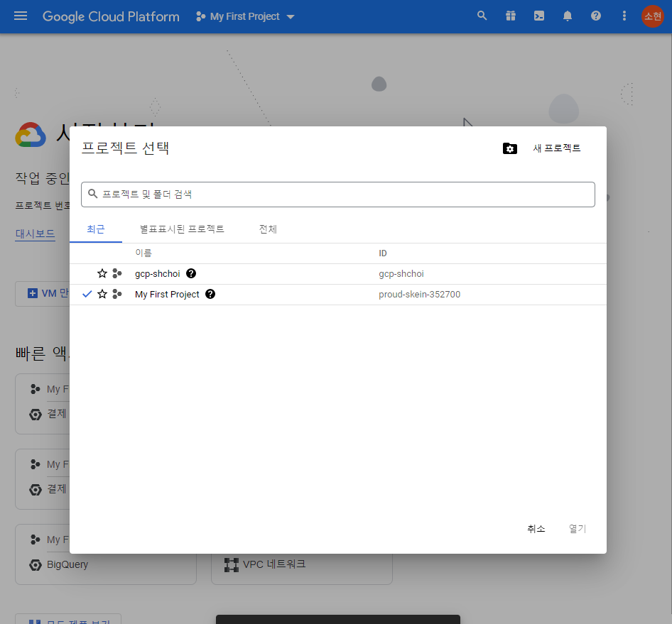Open the hamburger navigation menu
Image resolution: width=672 pixels, height=624 pixels.
20,16
